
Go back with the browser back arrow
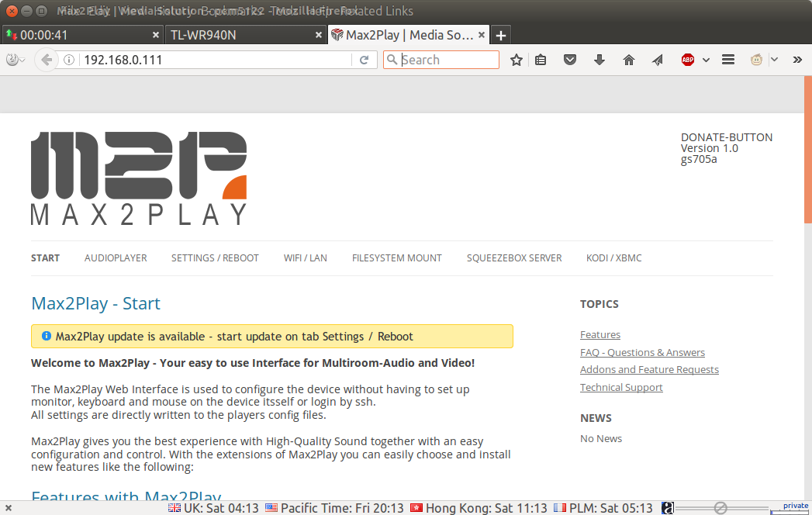pos(46,60)
